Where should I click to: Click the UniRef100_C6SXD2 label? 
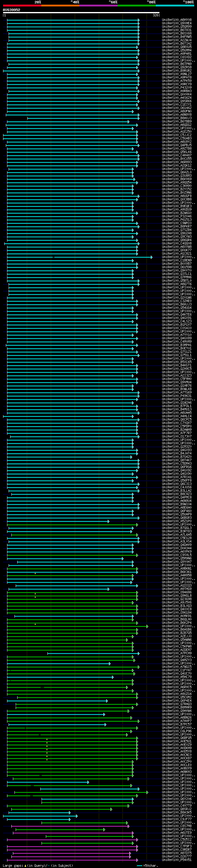(x=177, y=57)
